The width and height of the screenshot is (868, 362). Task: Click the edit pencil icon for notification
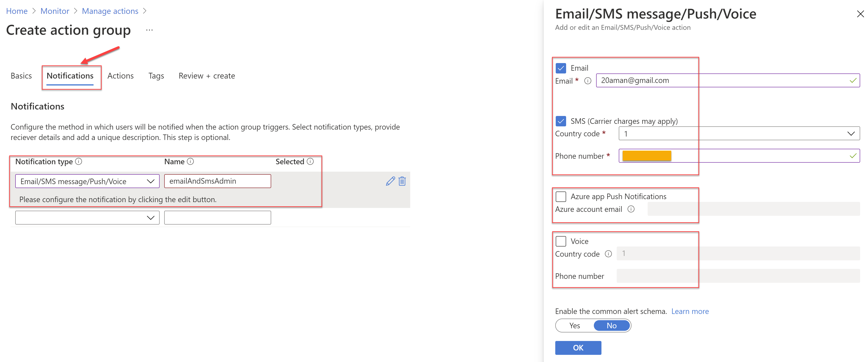pyautogui.click(x=389, y=181)
